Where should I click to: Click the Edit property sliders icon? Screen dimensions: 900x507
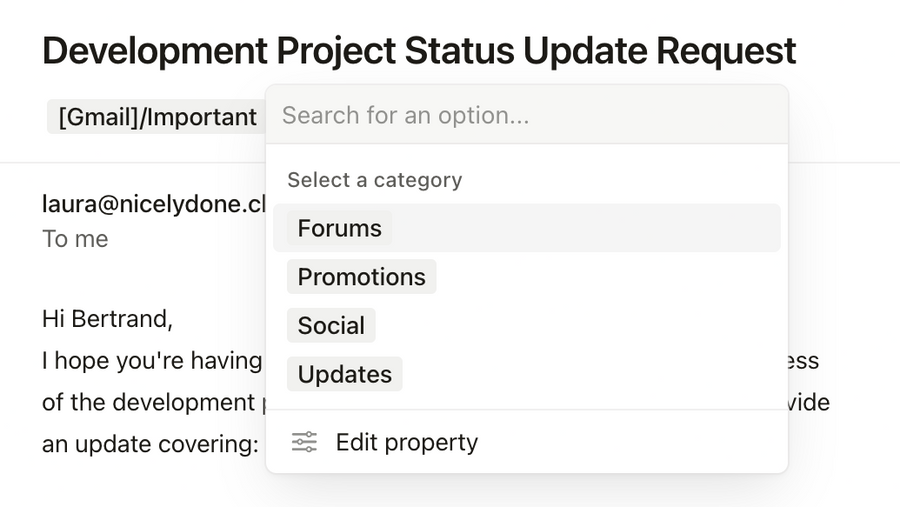304,442
